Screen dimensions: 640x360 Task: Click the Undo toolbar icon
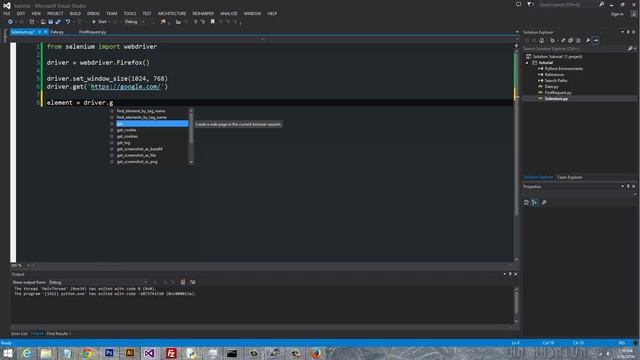point(68,22)
